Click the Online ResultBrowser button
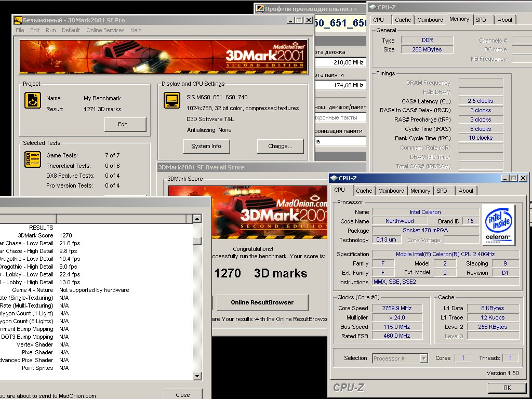The width and height of the screenshot is (532, 399). [262, 302]
